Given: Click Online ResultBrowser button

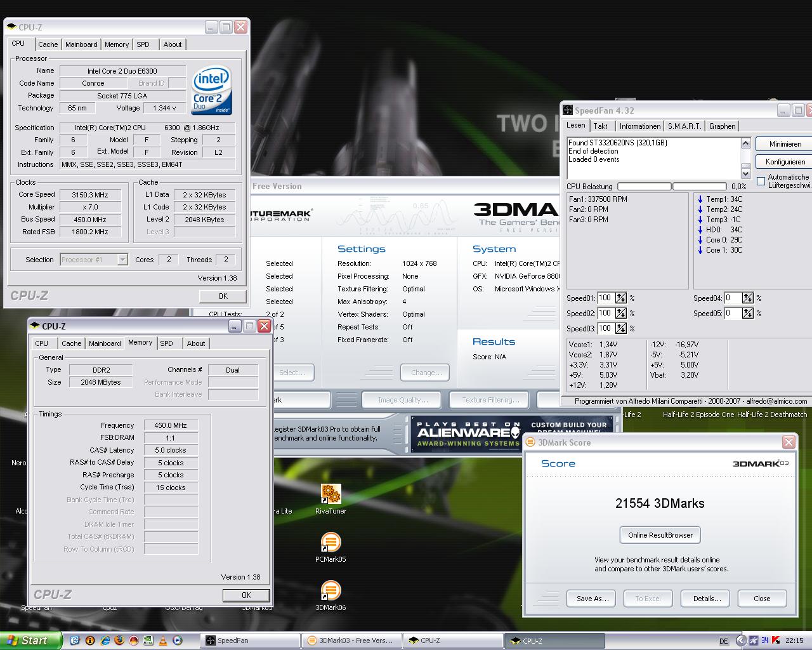Looking at the screenshot, I should point(660,535).
